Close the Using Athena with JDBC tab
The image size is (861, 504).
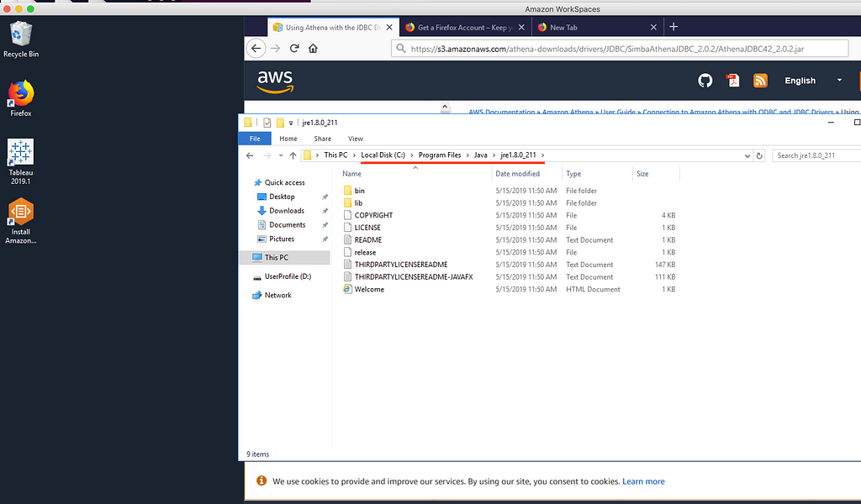(x=389, y=28)
